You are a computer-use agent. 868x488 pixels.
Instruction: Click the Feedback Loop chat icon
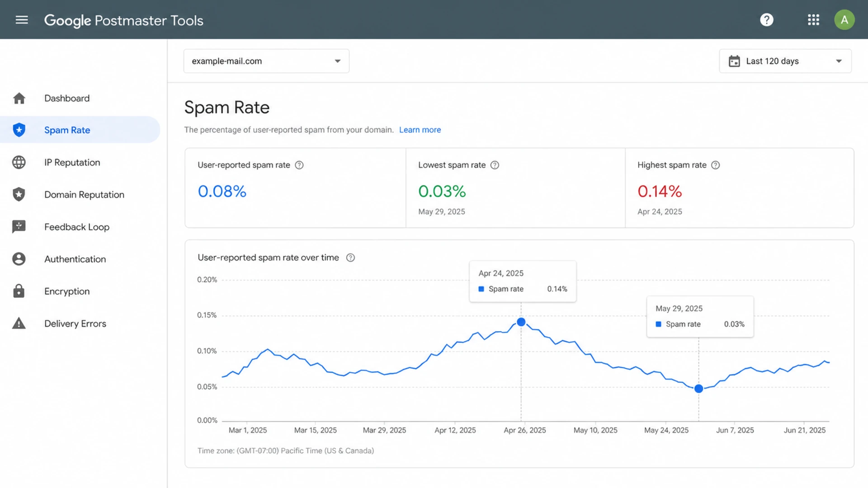[x=19, y=227]
